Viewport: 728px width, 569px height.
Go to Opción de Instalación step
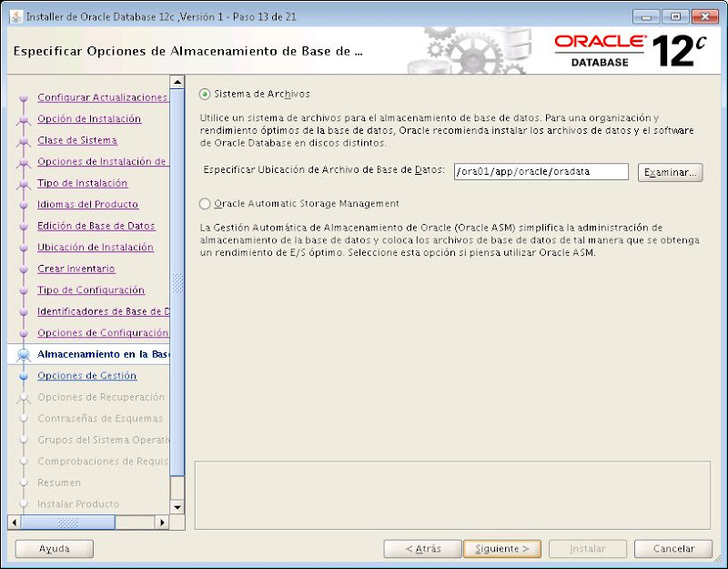89,119
